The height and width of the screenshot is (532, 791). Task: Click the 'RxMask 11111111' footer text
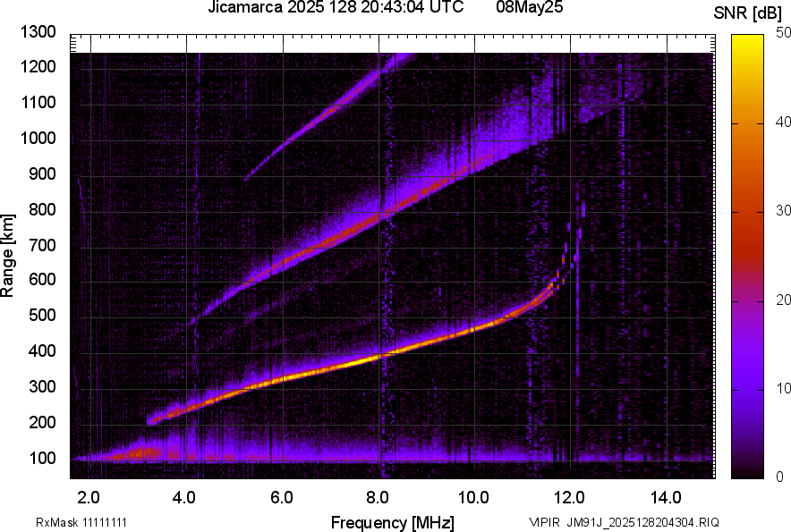tap(81, 522)
